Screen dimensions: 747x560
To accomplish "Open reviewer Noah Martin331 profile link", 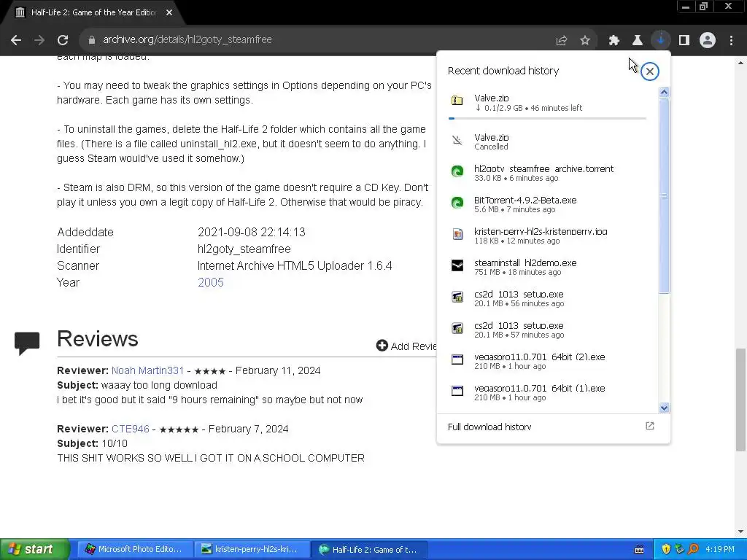I will [x=147, y=371].
